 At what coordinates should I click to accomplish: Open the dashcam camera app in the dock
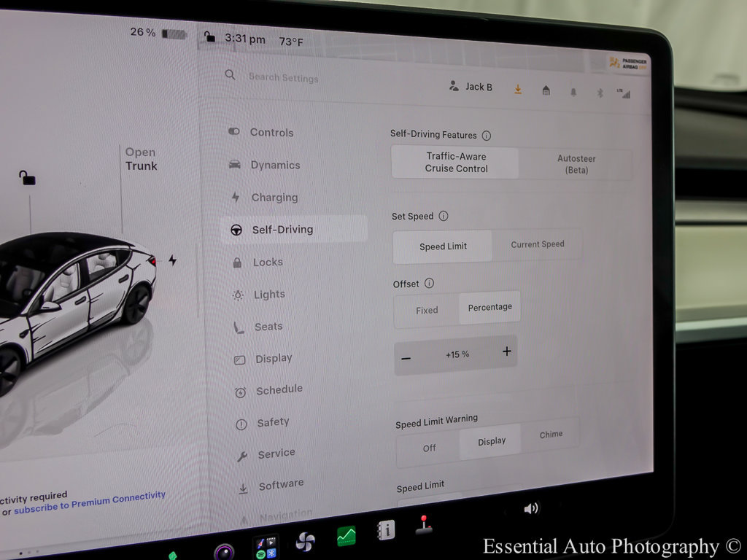[224, 553]
